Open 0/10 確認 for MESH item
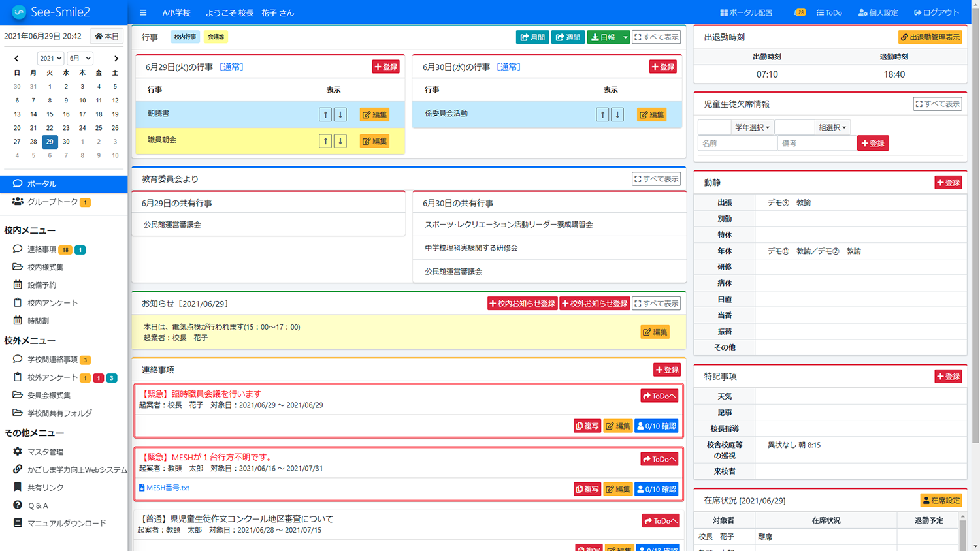 [x=657, y=489]
